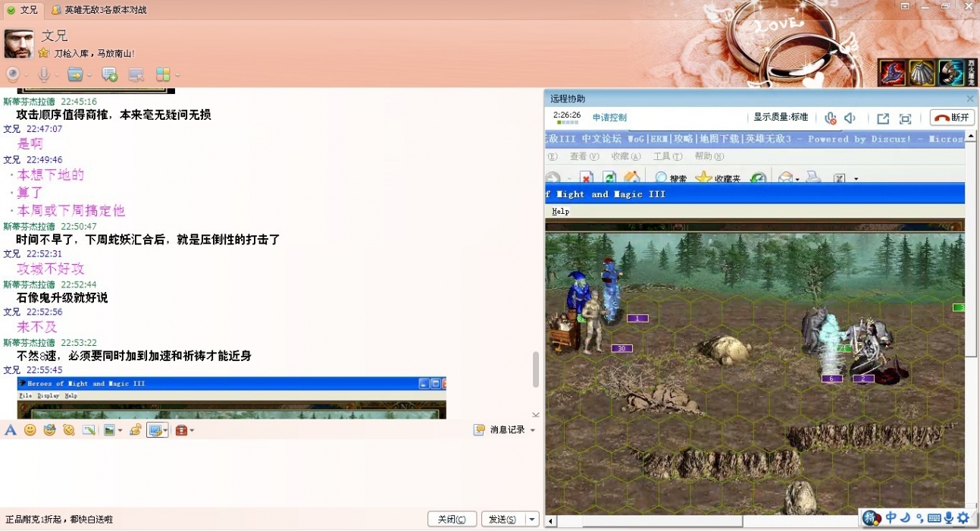Open the yellow smiley emoticon picker
Viewport: 980px width, 531px height.
tap(30, 430)
